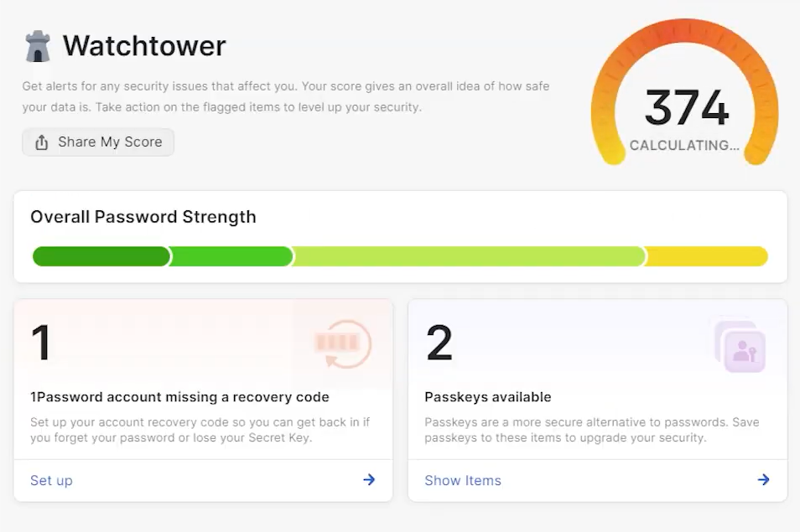Click the Watchtower title text
Screen dimensions: 800x532
point(144,44)
